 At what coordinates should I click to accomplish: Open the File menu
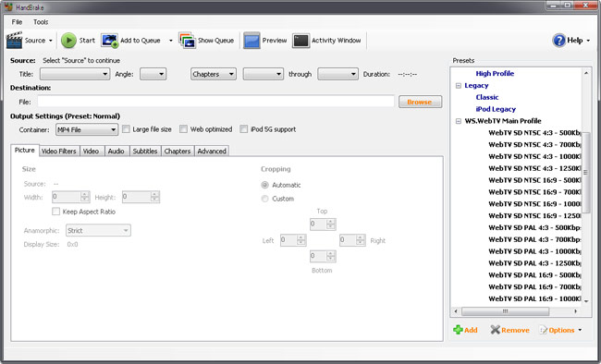17,22
